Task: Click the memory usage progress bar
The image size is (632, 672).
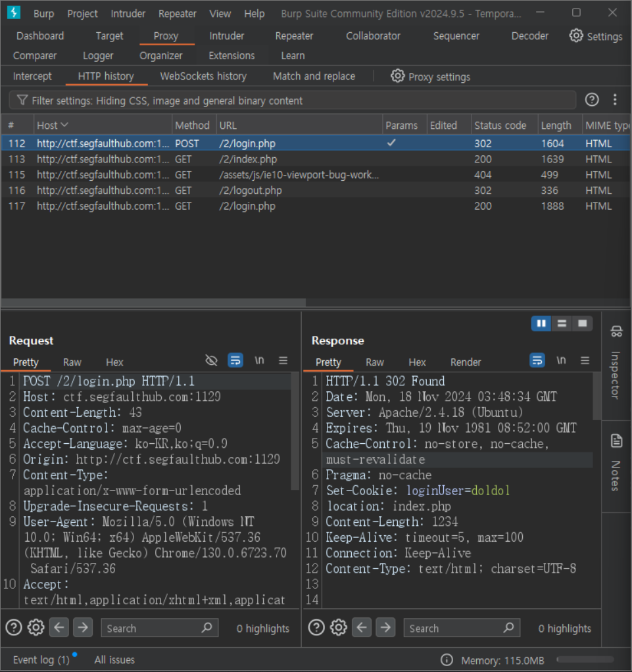Action: (x=585, y=660)
